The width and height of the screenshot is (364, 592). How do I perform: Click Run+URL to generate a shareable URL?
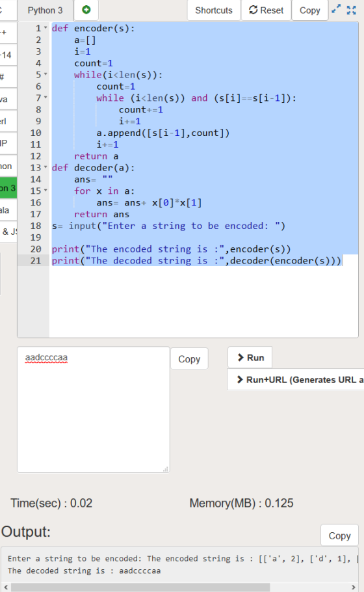[x=296, y=379]
